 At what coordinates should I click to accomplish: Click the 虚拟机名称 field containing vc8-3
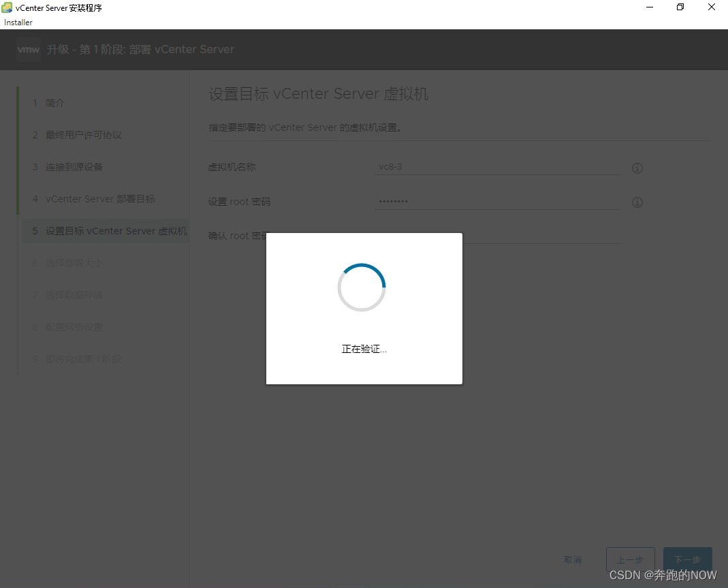click(497, 167)
